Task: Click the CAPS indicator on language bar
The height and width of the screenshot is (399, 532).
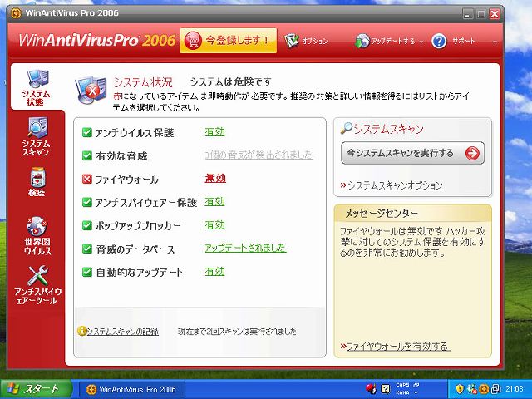Action: 402,385
